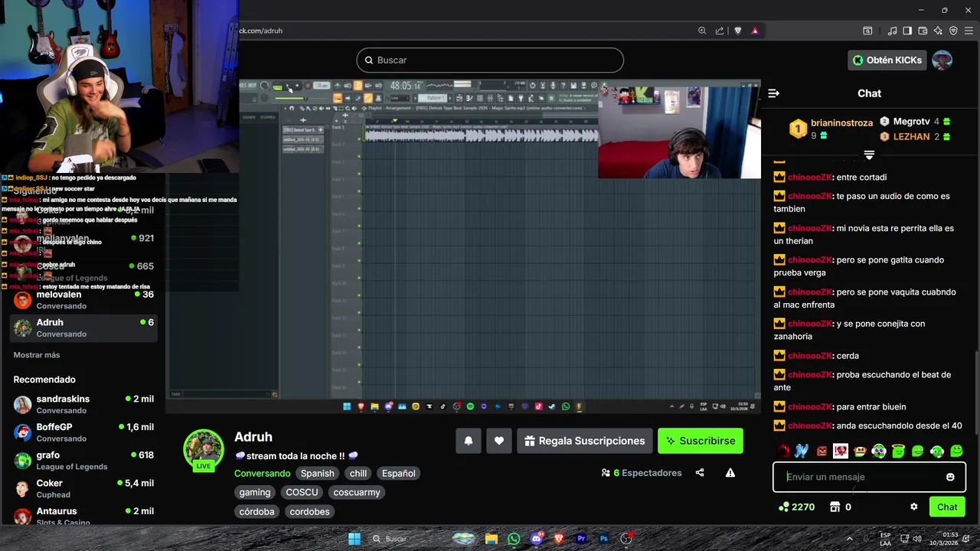This screenshot has width=980, height=551.
Task: Insert the green headphones face emote
Action: click(879, 452)
